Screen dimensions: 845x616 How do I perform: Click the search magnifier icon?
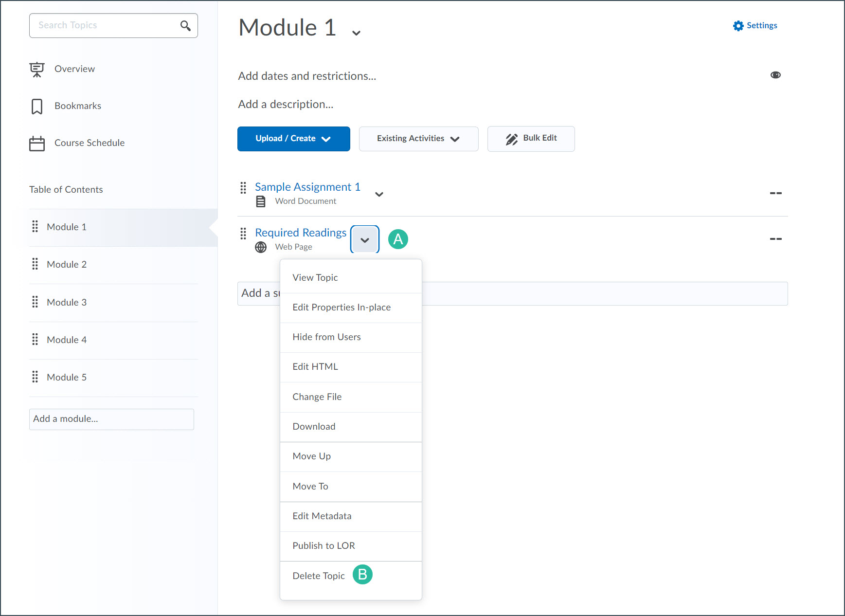(185, 25)
